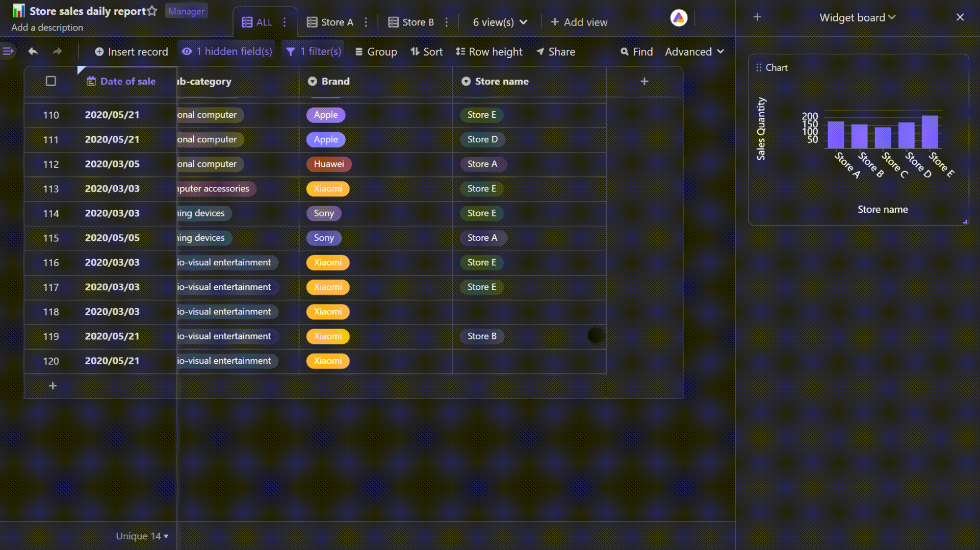
Task: Open the Store A view options dots
Action: point(366,22)
